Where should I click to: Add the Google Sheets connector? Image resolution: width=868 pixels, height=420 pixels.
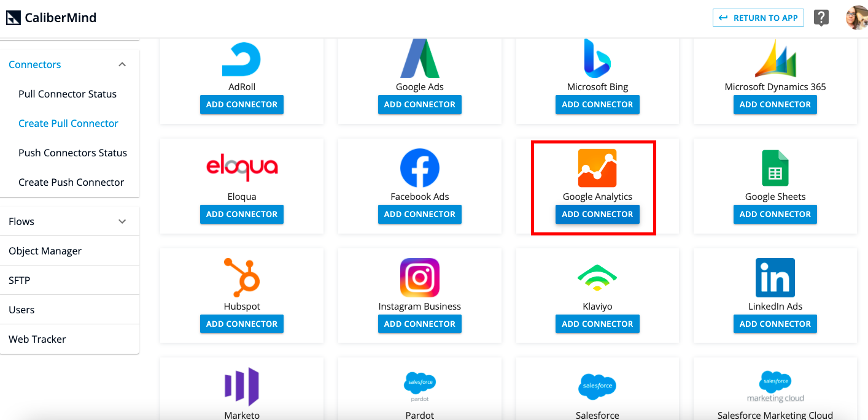click(x=775, y=214)
